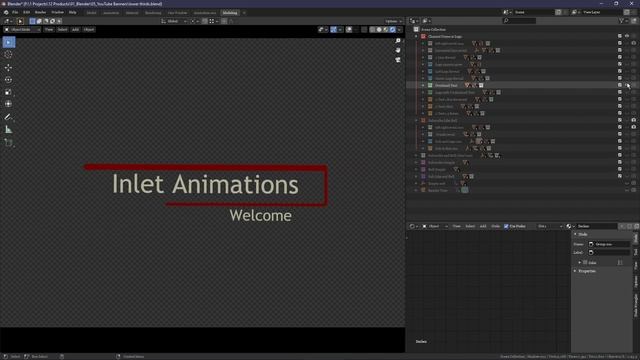Click the material browse sphere icon

tap(569, 226)
